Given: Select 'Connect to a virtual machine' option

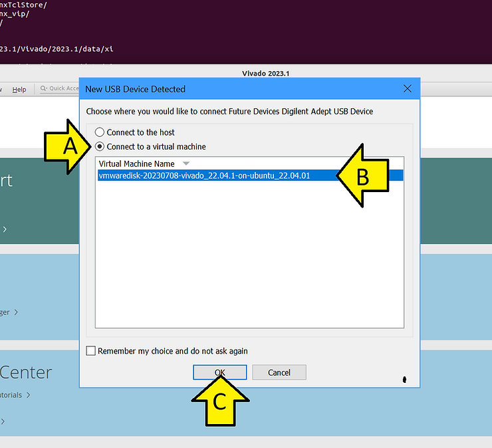Looking at the screenshot, I should 100,146.
